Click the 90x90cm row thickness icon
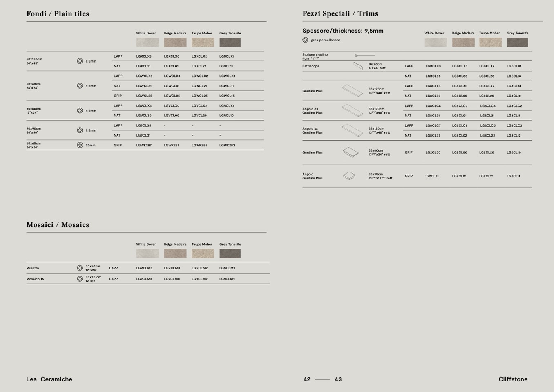 click(80, 130)
